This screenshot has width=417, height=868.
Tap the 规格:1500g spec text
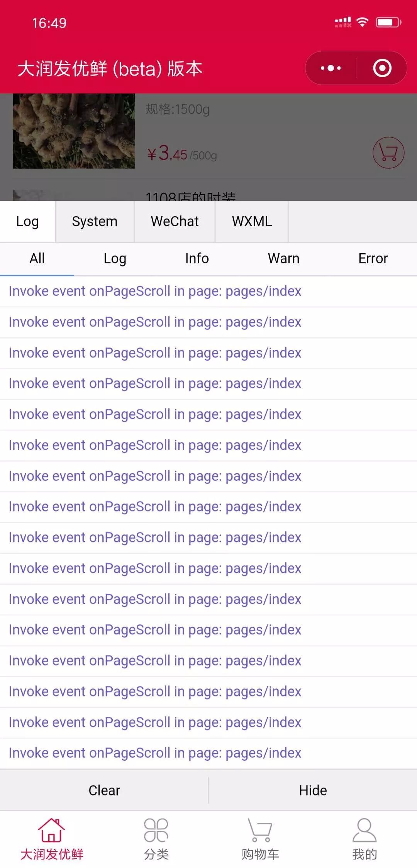(x=178, y=109)
